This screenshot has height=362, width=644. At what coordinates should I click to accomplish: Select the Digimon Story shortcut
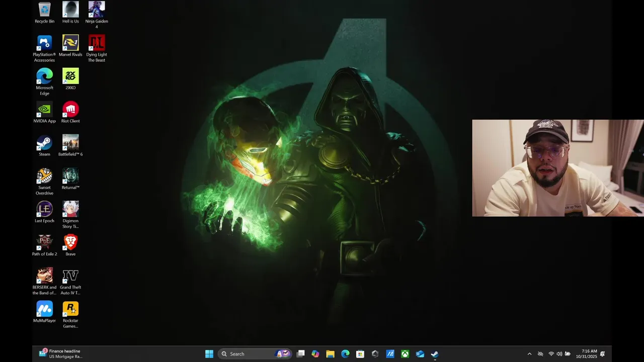click(x=70, y=215)
